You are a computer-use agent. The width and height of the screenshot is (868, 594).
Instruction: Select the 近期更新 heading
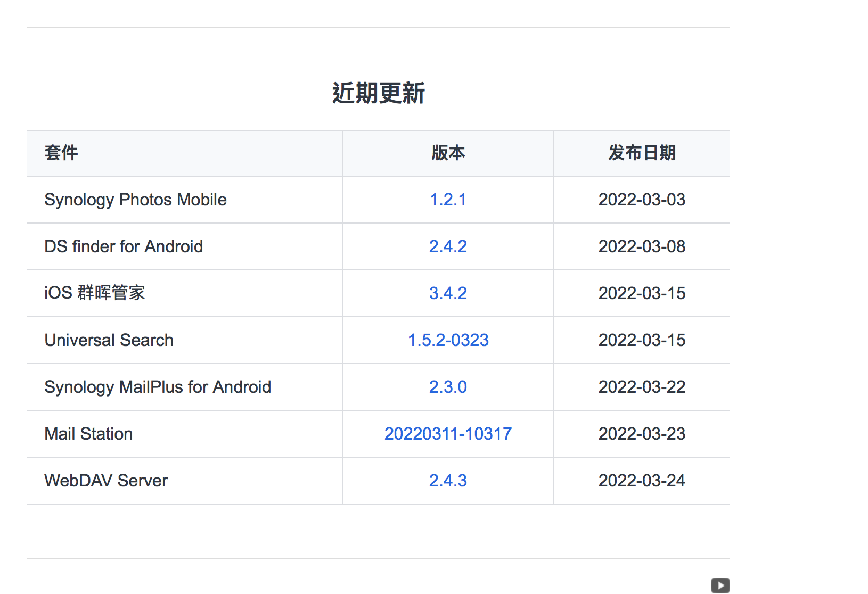(x=379, y=93)
